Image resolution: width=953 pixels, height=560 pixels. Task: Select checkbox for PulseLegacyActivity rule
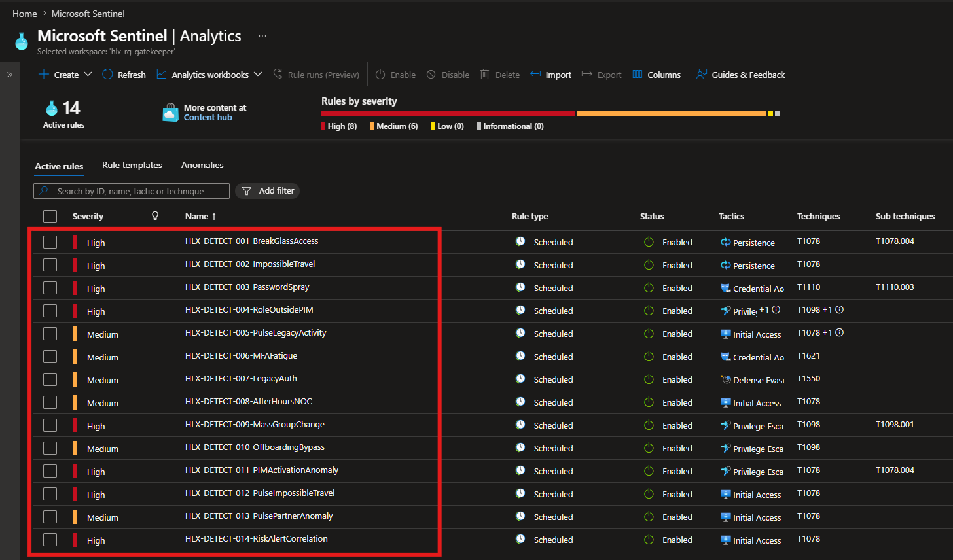(x=50, y=334)
